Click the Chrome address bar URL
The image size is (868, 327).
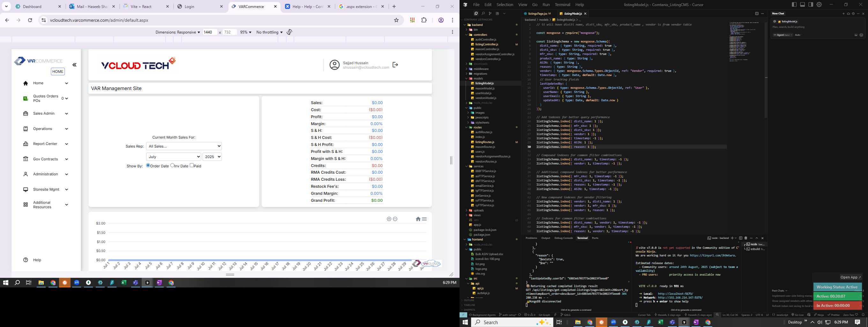(99, 20)
